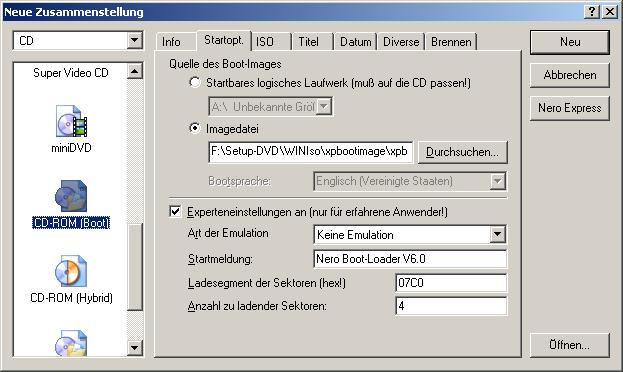Click the Anzahl zu ladender Sektoren field

coord(451,306)
